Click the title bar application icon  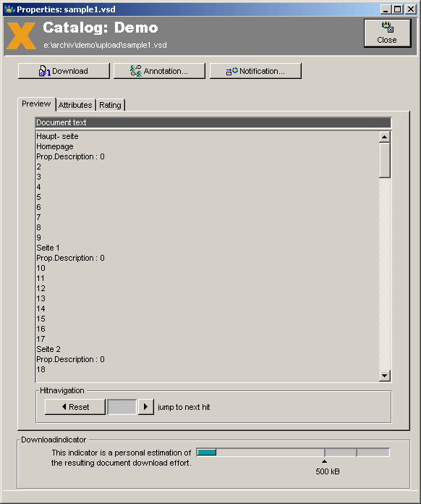9,9
